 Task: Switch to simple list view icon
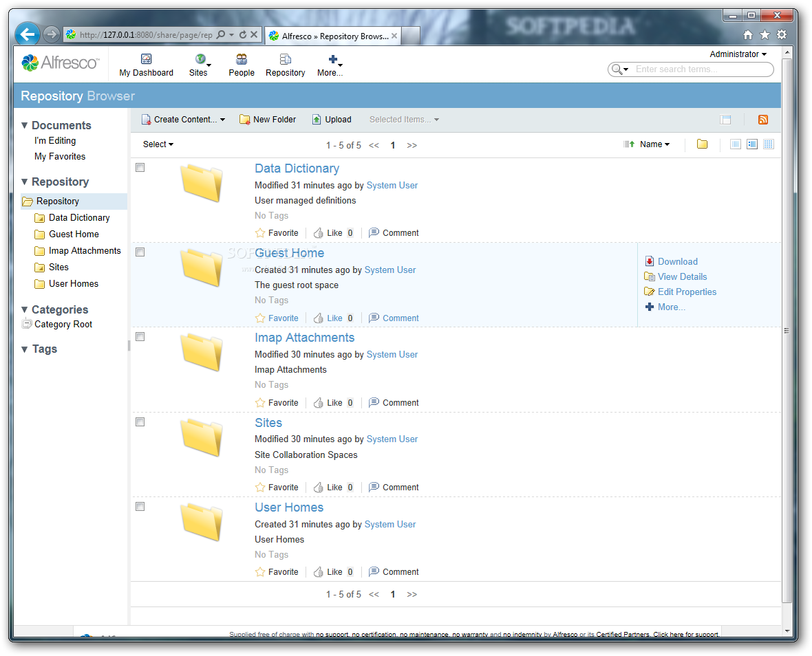(736, 144)
